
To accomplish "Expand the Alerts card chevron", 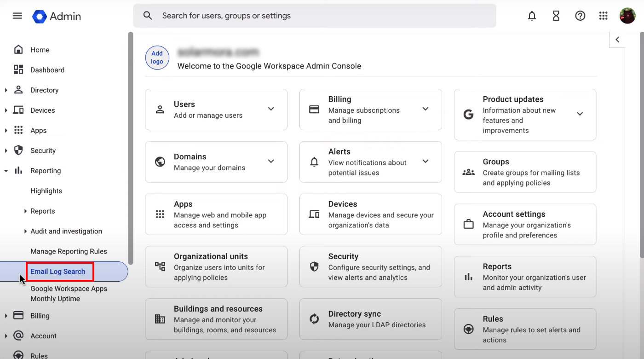I will tap(425, 161).
